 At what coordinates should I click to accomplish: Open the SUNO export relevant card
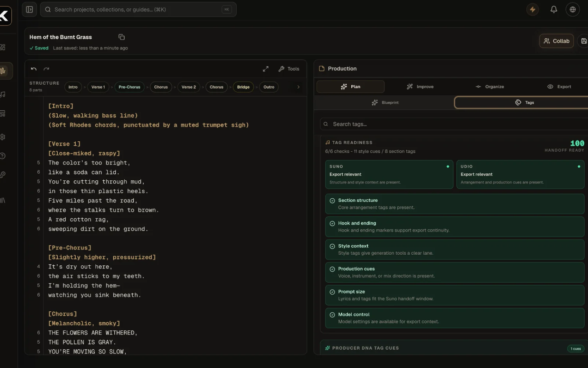(x=389, y=174)
